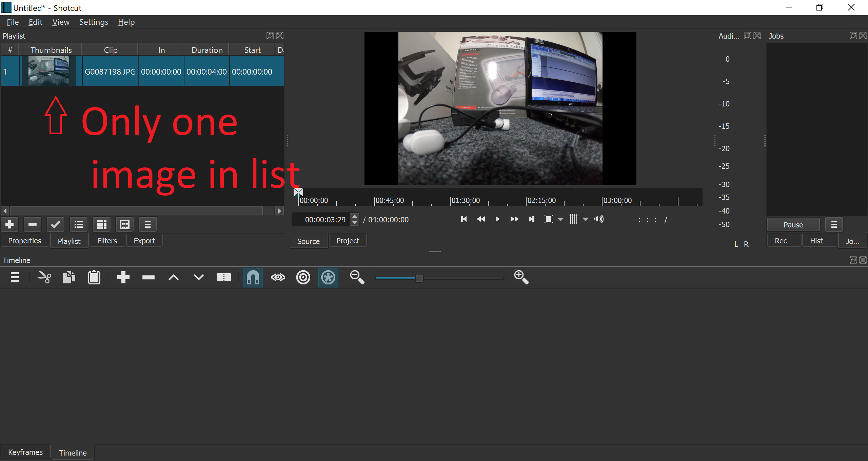Paste clip using clipboard icon

coord(94,278)
